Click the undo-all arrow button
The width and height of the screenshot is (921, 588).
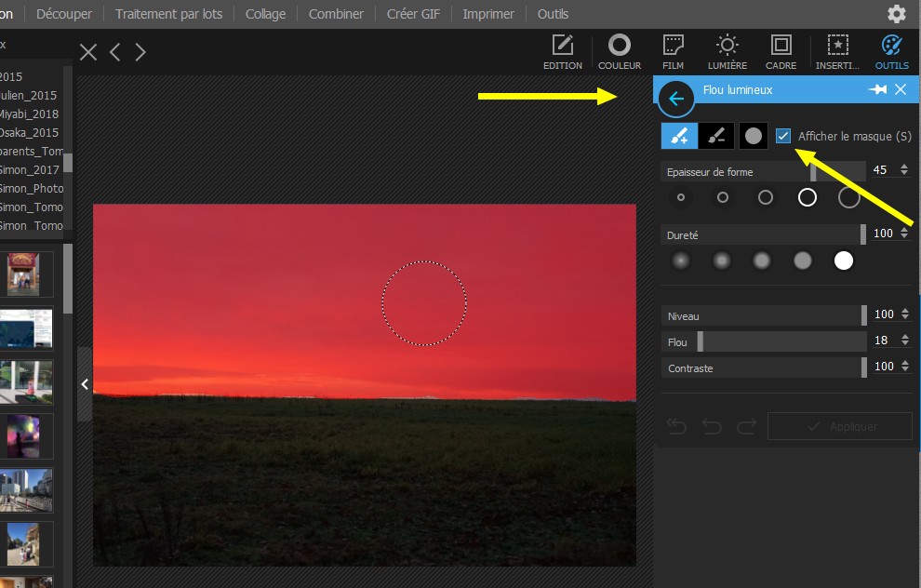point(676,426)
